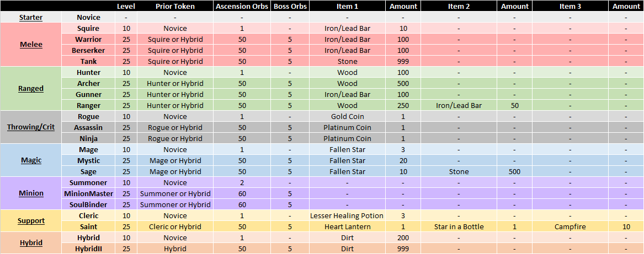
Task: Select the Heart Lantern item cell
Action: pos(348,226)
